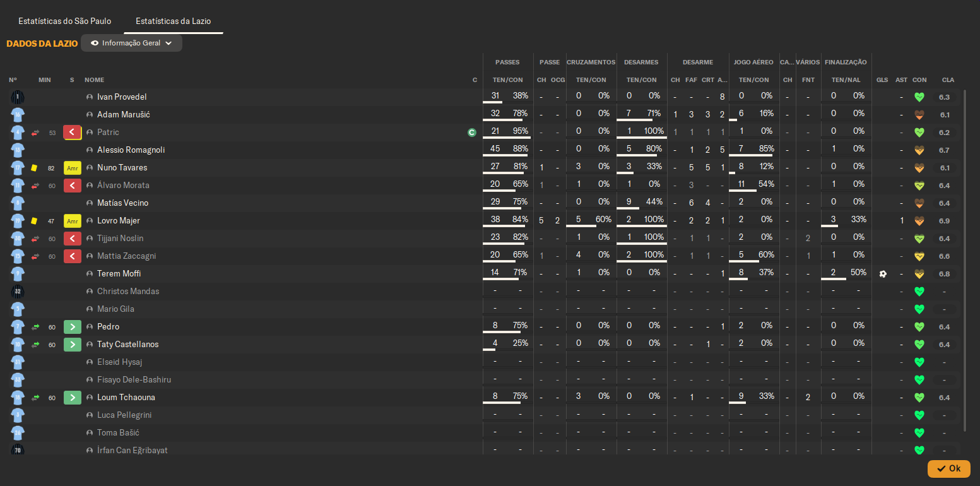Sort by TEN/NAL under Finalização
The height and width of the screenshot is (486, 980).
coord(846,80)
